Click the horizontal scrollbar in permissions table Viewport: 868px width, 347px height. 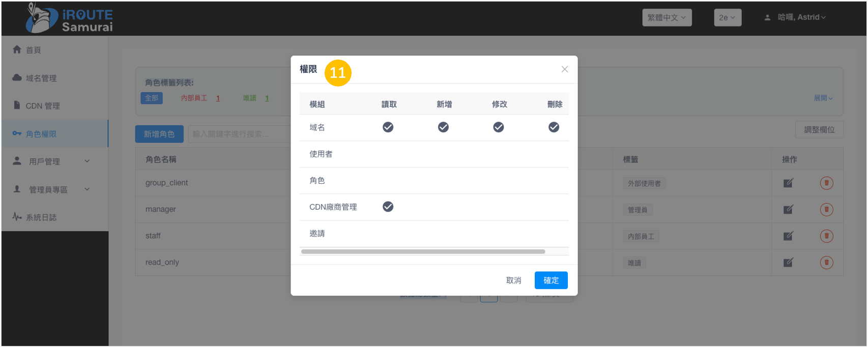click(423, 251)
